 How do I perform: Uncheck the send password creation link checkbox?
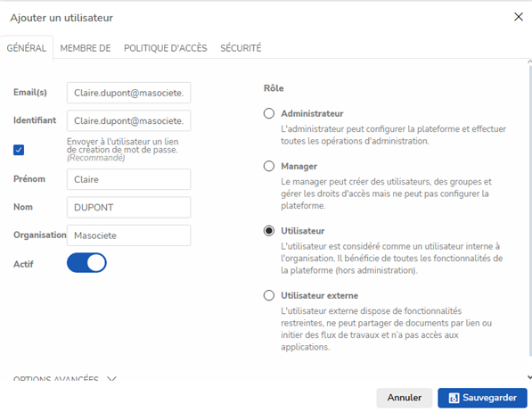(19, 150)
